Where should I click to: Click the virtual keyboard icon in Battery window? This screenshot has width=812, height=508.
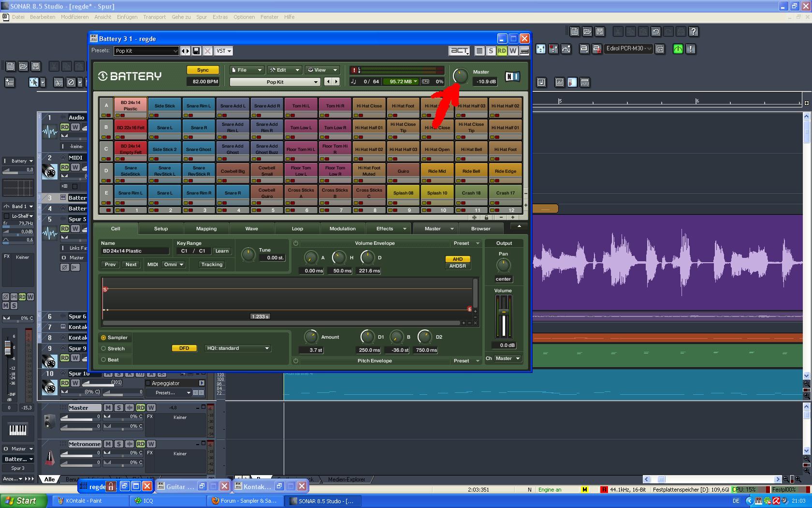click(524, 51)
